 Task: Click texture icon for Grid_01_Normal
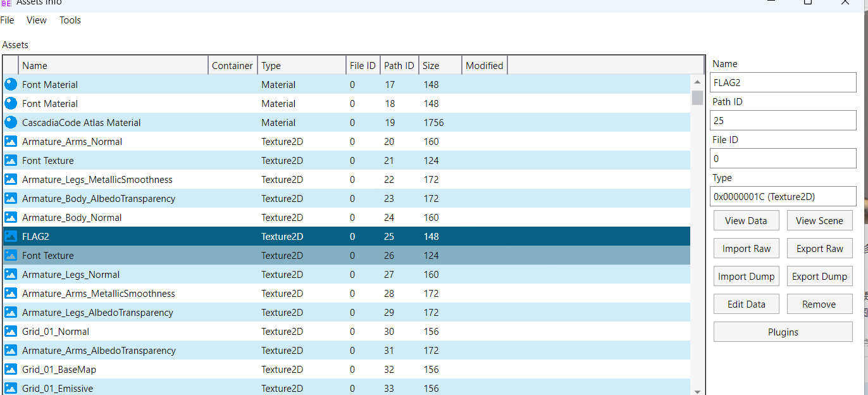pos(11,331)
